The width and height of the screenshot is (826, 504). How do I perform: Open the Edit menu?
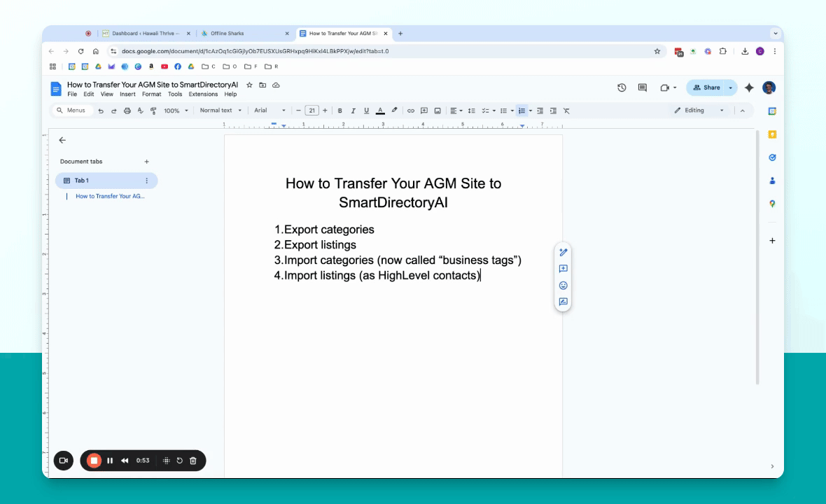(x=88, y=94)
